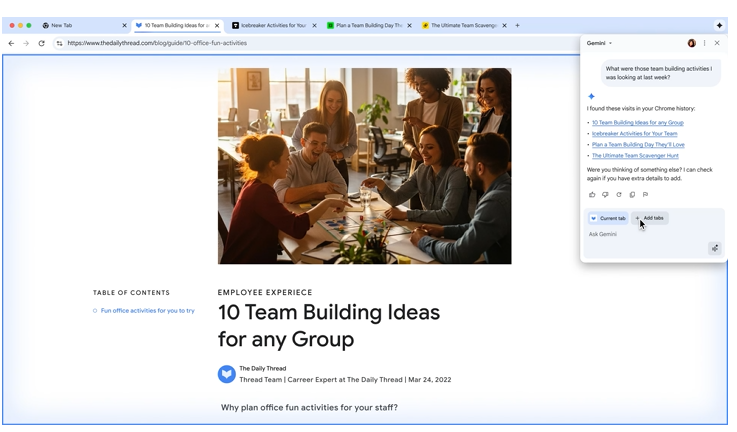Open the profile avatar in Gemini panel

(x=691, y=43)
